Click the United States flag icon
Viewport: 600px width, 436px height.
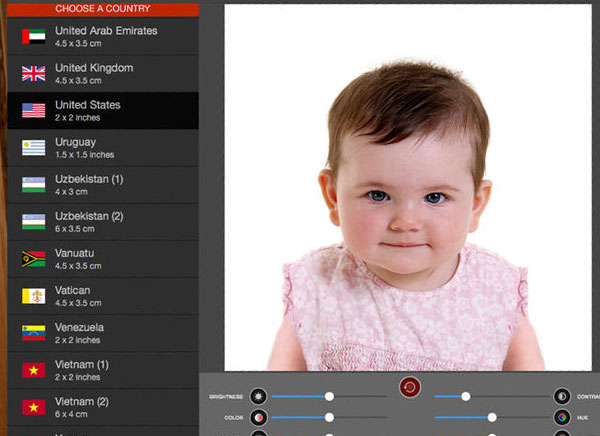tap(34, 111)
